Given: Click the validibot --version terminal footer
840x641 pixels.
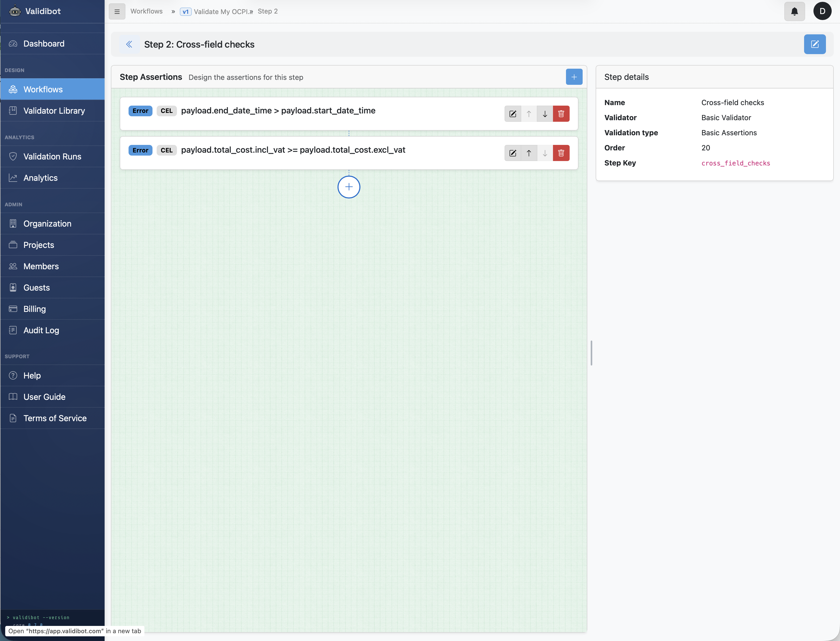Looking at the screenshot, I should pyautogui.click(x=41, y=617).
